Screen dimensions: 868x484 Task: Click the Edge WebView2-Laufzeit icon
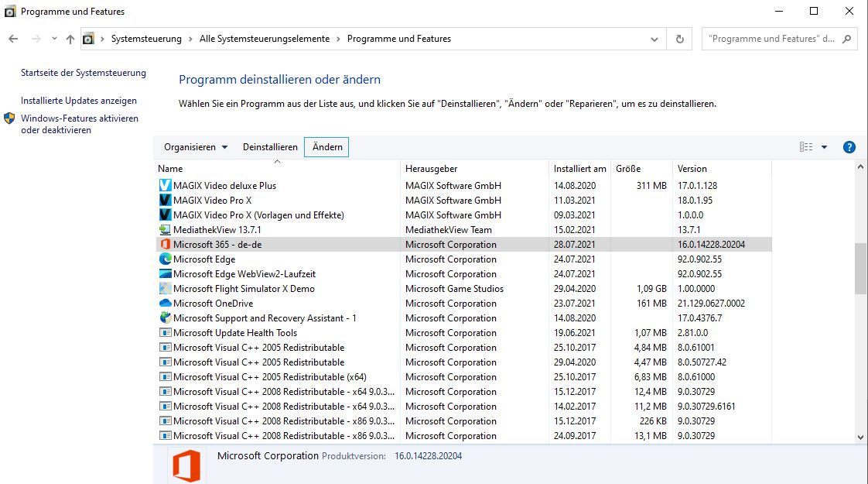[x=165, y=273]
